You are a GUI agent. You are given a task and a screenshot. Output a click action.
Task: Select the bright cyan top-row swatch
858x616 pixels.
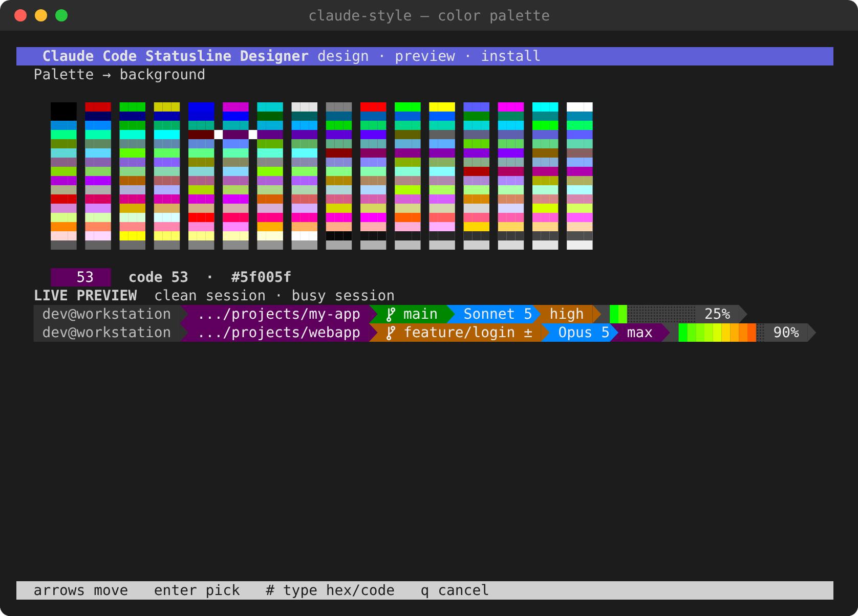545,107
